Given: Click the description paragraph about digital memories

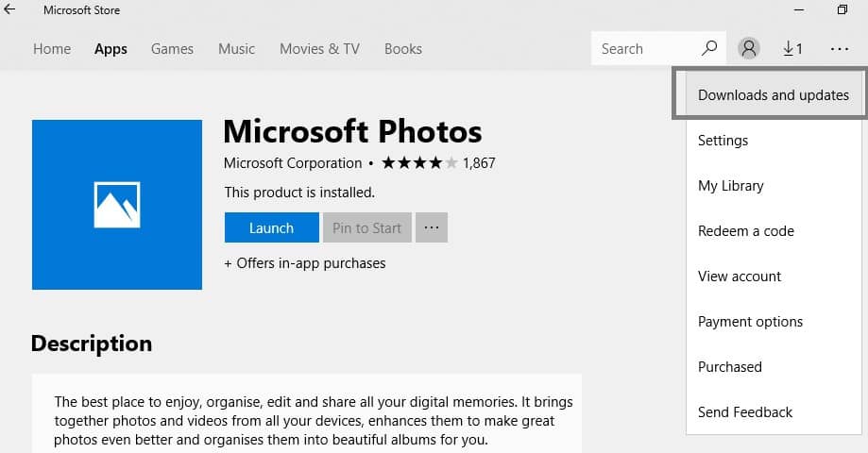Looking at the screenshot, I should 314,421.
